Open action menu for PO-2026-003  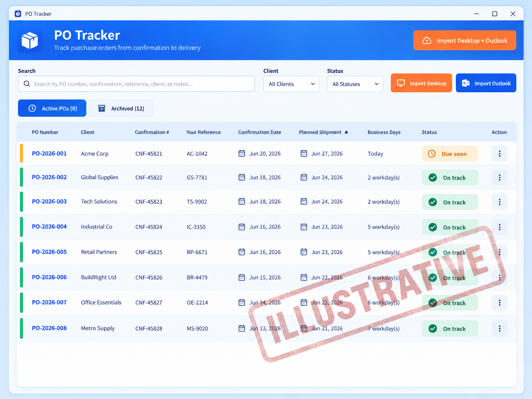point(499,202)
